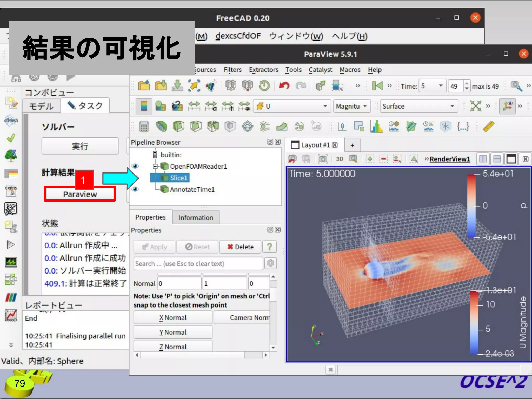The height and width of the screenshot is (399, 532).
Task: Click the Reset camera icon
Action: tap(475, 106)
